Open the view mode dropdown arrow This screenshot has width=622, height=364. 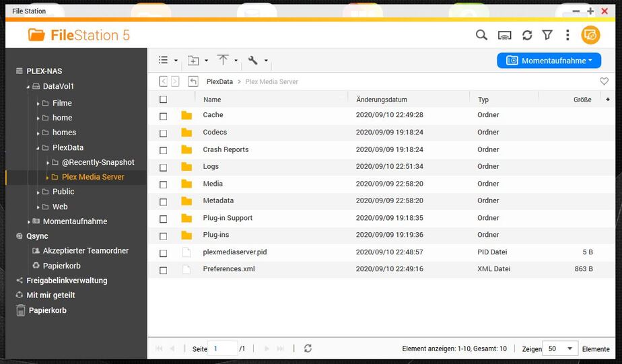(x=176, y=61)
